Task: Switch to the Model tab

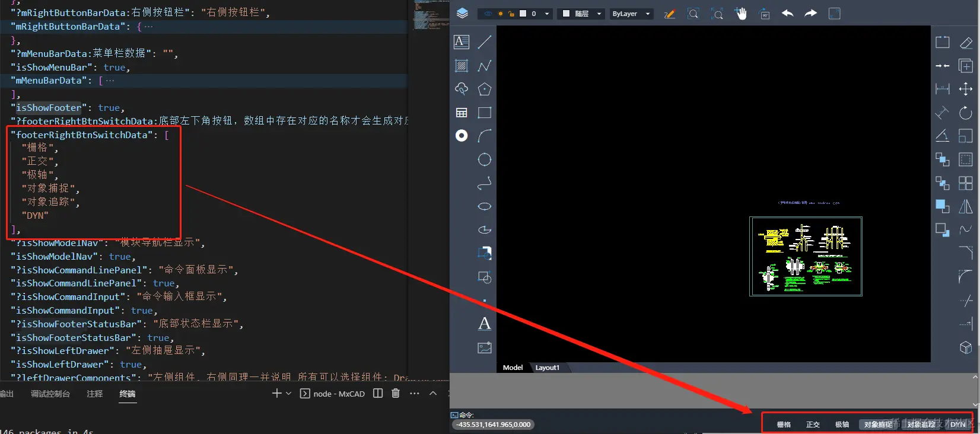Action: (513, 368)
